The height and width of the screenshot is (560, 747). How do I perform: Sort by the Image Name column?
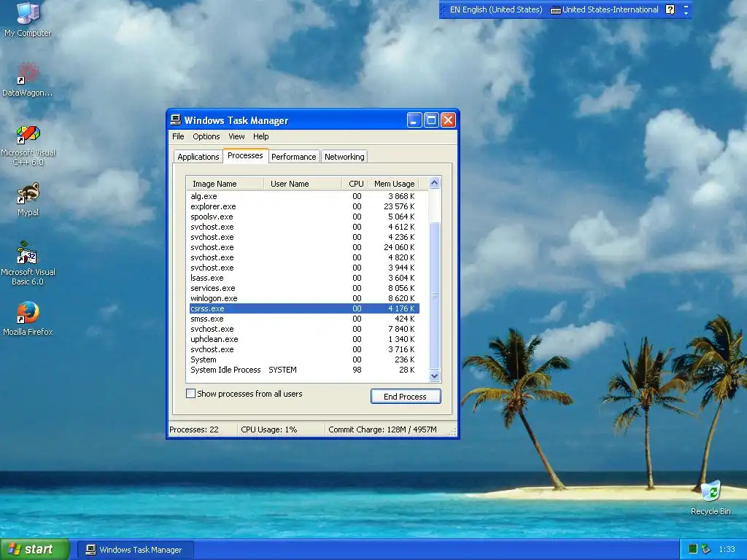225,184
